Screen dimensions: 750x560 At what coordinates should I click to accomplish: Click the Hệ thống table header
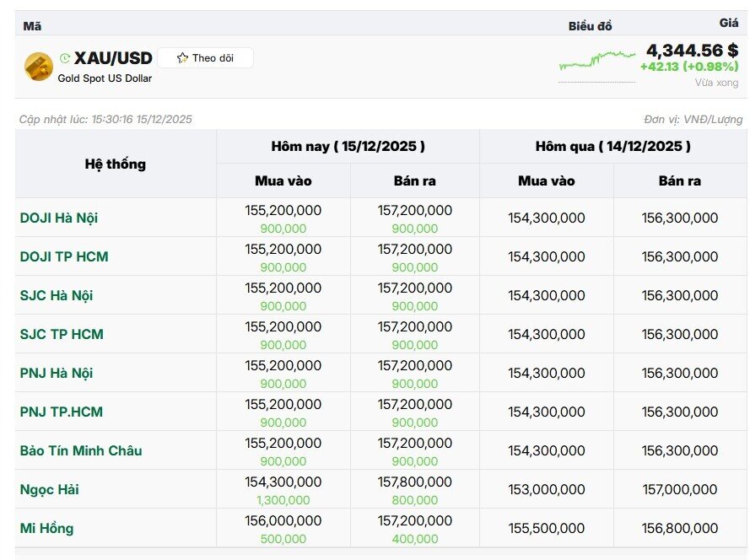(x=116, y=164)
